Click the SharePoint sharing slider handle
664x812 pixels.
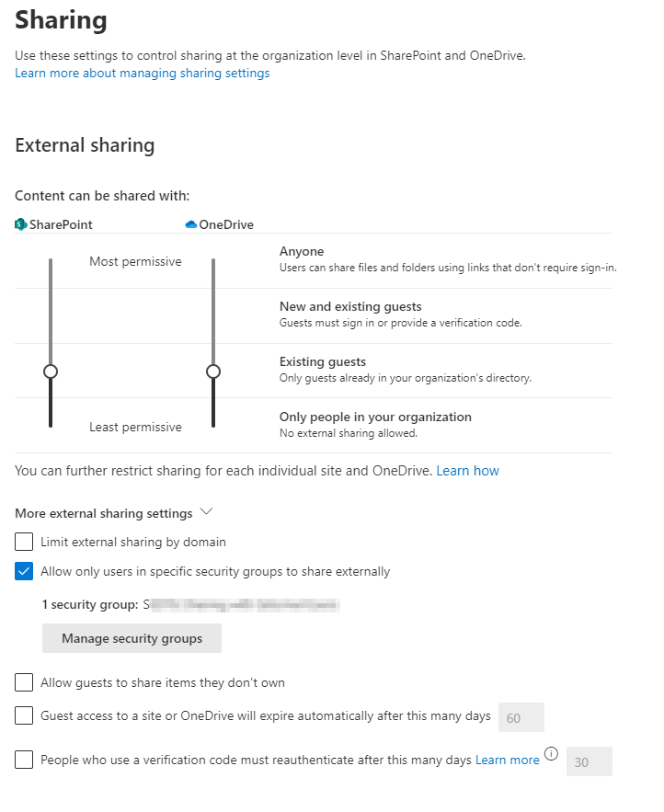(51, 372)
